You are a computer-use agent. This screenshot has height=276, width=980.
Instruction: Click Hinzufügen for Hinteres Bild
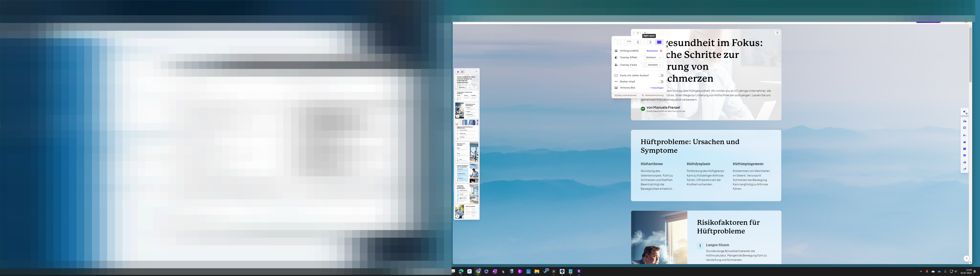(x=657, y=88)
